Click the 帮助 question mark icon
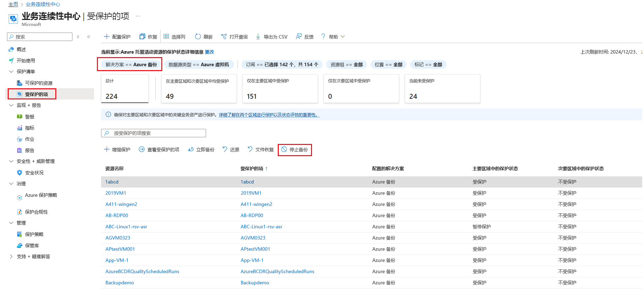644x298 pixels. pyautogui.click(x=323, y=36)
